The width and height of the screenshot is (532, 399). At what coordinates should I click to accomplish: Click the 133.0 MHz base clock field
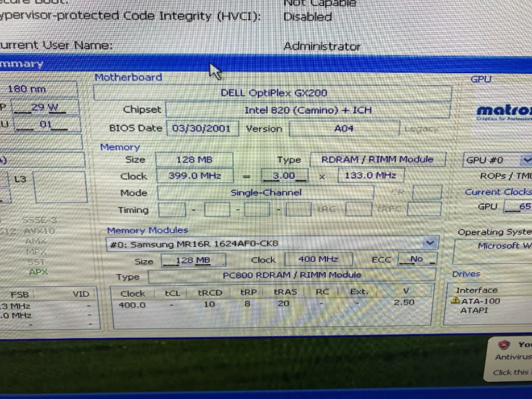pos(370,175)
